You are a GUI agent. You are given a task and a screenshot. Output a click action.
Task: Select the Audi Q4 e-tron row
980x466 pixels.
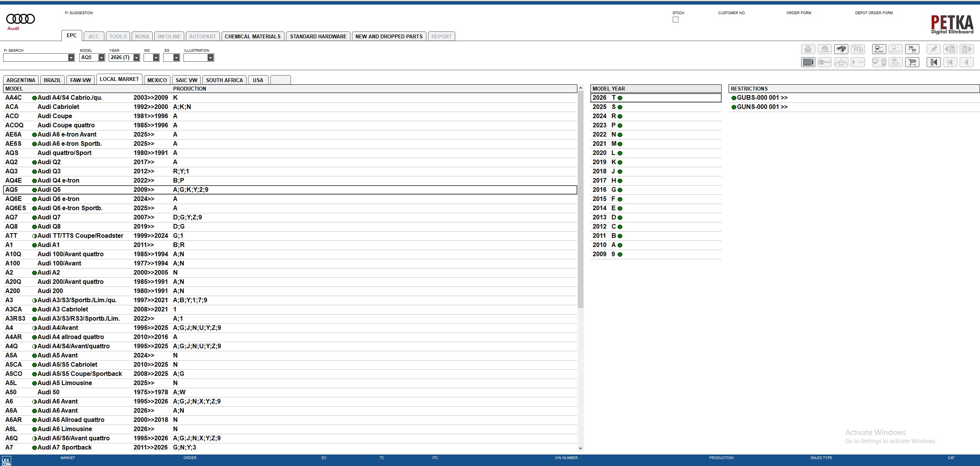(290, 180)
